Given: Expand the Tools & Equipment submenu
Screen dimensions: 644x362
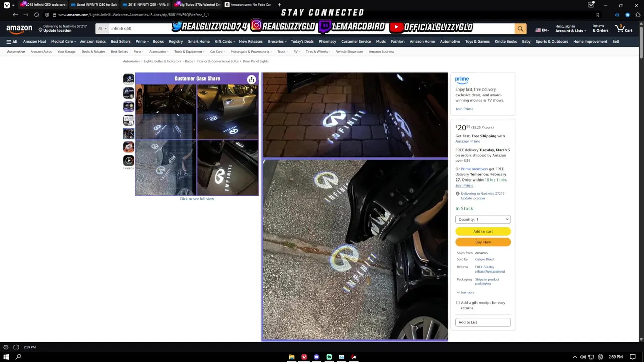Looking at the screenshot, I should pyautogui.click(x=189, y=52).
